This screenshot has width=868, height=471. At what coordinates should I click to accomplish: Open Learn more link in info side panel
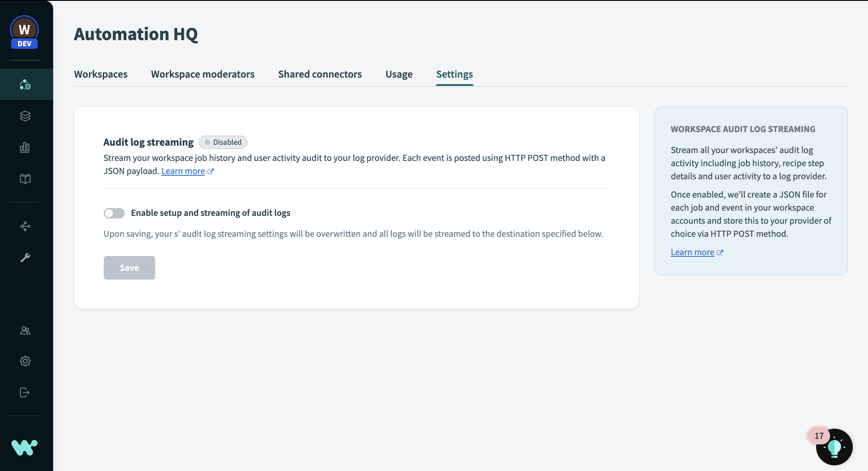(692, 252)
